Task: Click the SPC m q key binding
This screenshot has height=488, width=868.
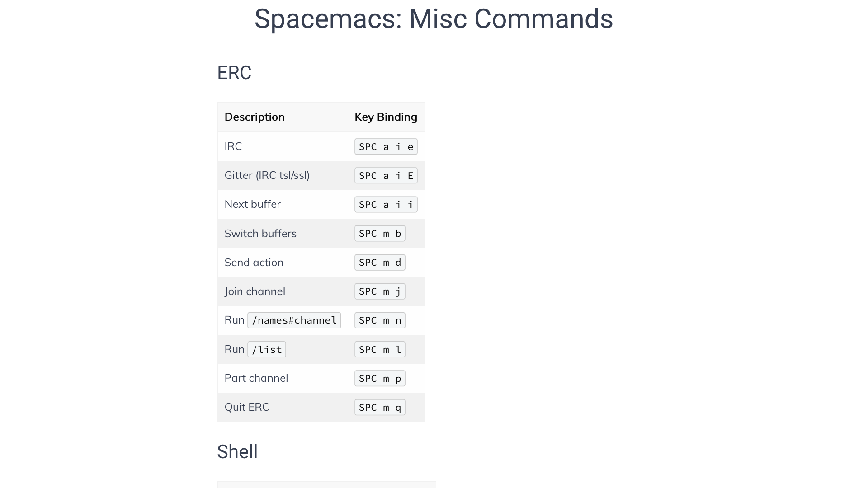Action: [x=380, y=408]
